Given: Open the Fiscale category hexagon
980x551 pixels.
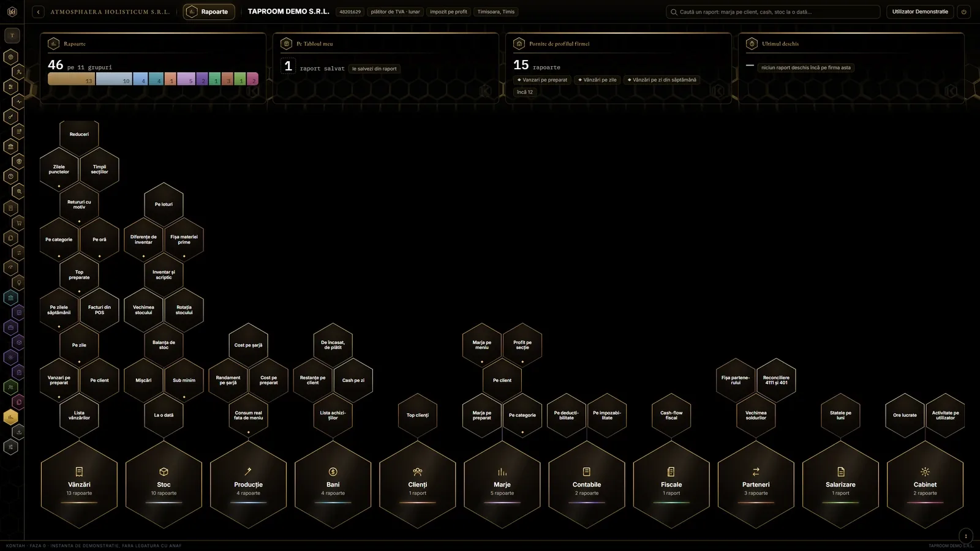Looking at the screenshot, I should [x=671, y=484].
